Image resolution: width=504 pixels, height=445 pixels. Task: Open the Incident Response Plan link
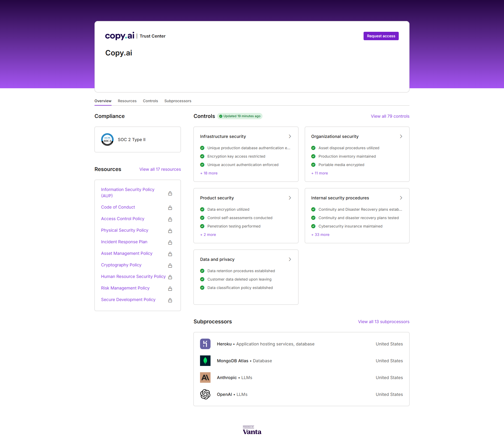(124, 242)
